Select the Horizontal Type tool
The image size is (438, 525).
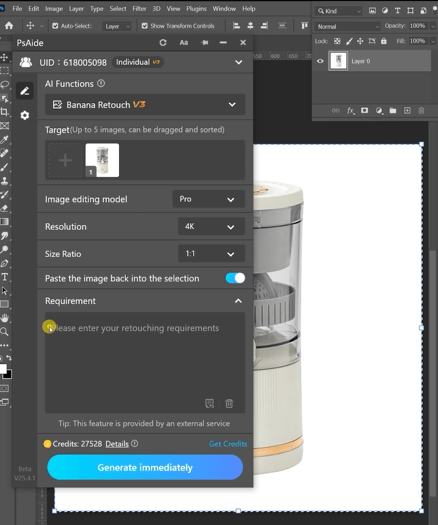5,277
